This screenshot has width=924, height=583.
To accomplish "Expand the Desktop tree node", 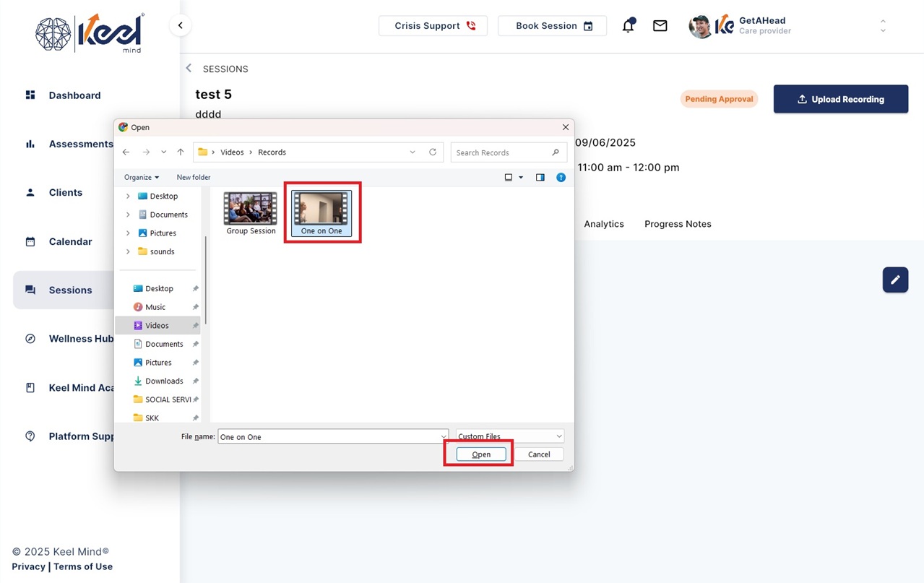I will point(128,196).
